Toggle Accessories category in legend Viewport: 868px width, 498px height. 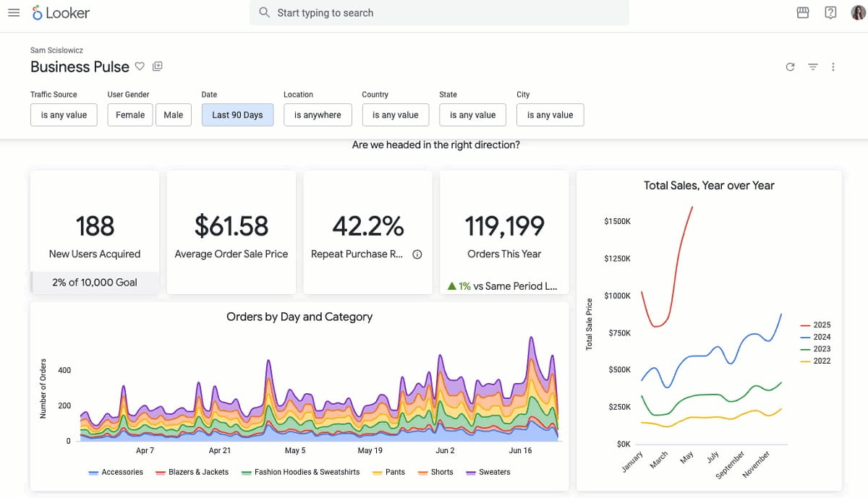coord(116,472)
